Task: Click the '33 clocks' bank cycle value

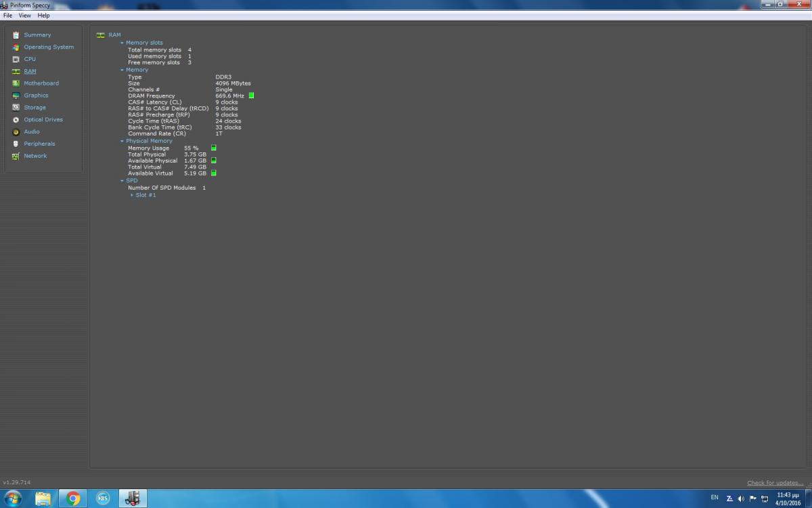Action: click(229, 127)
